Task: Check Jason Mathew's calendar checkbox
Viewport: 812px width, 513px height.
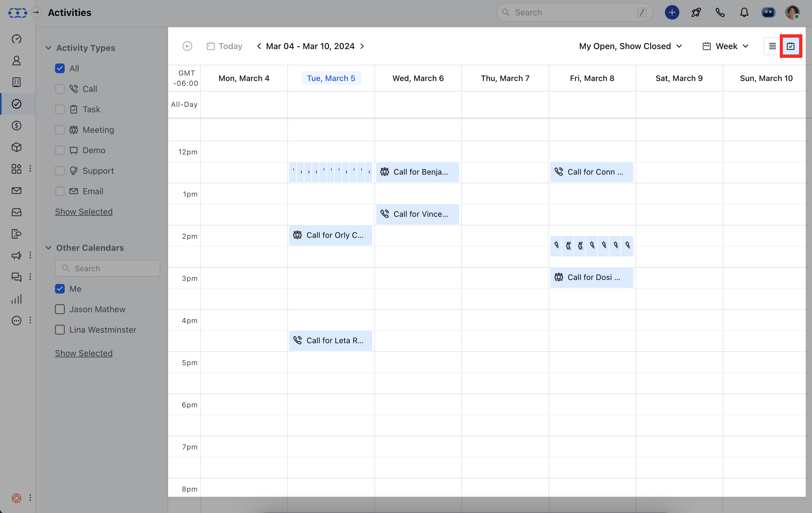Action: coord(60,309)
